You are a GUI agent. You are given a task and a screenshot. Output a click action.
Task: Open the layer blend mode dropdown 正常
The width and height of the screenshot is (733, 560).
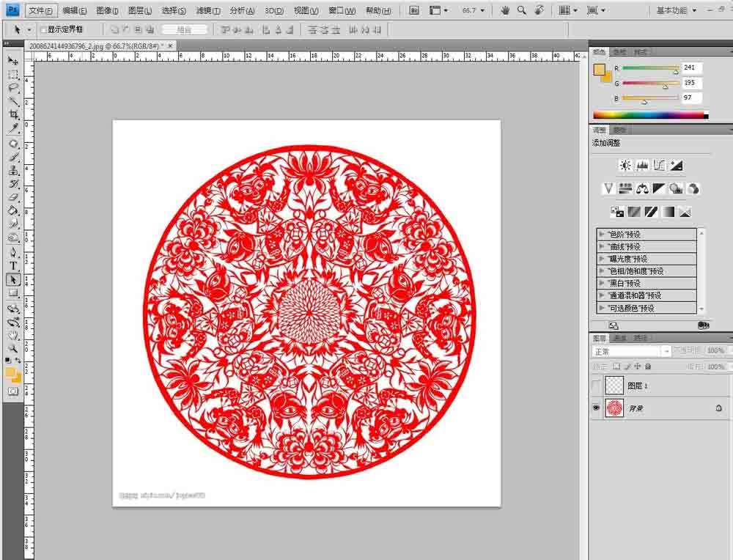coord(632,351)
